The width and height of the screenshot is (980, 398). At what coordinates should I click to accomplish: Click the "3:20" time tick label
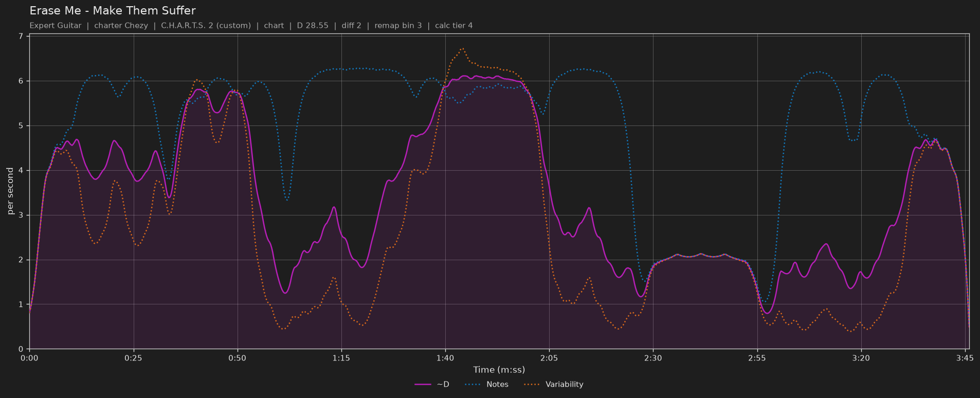pos(861,358)
